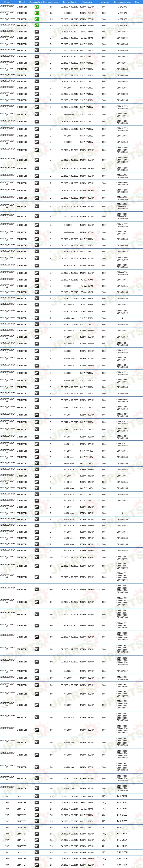Click the Nadwozie column header

point(104,2)
